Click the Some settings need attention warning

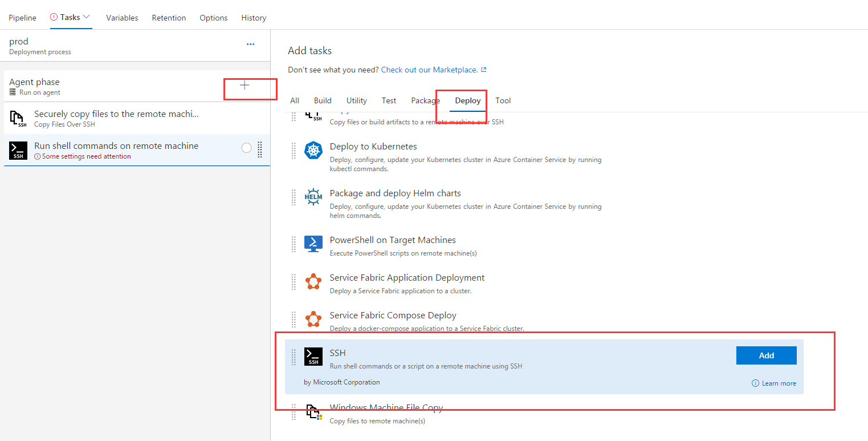83,156
